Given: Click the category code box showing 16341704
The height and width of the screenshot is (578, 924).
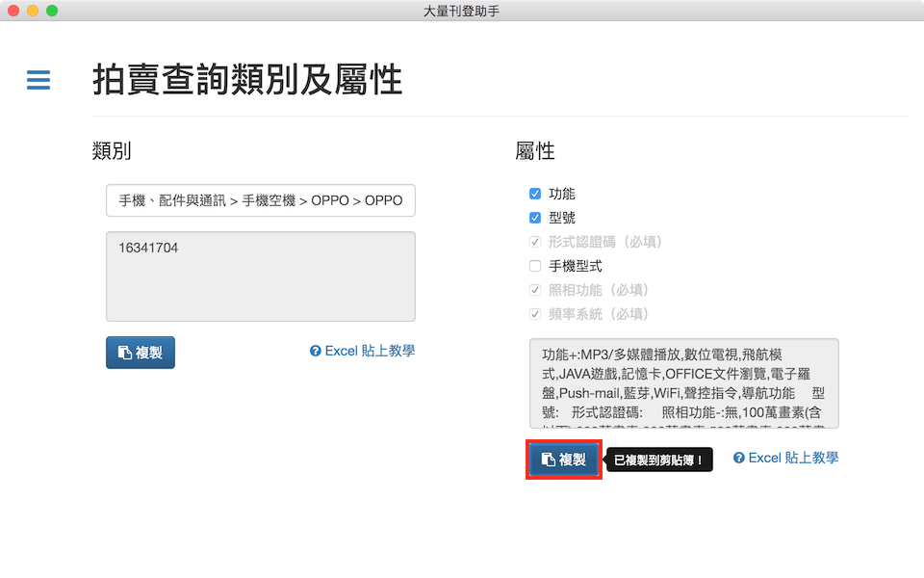Looking at the screenshot, I should (x=261, y=276).
